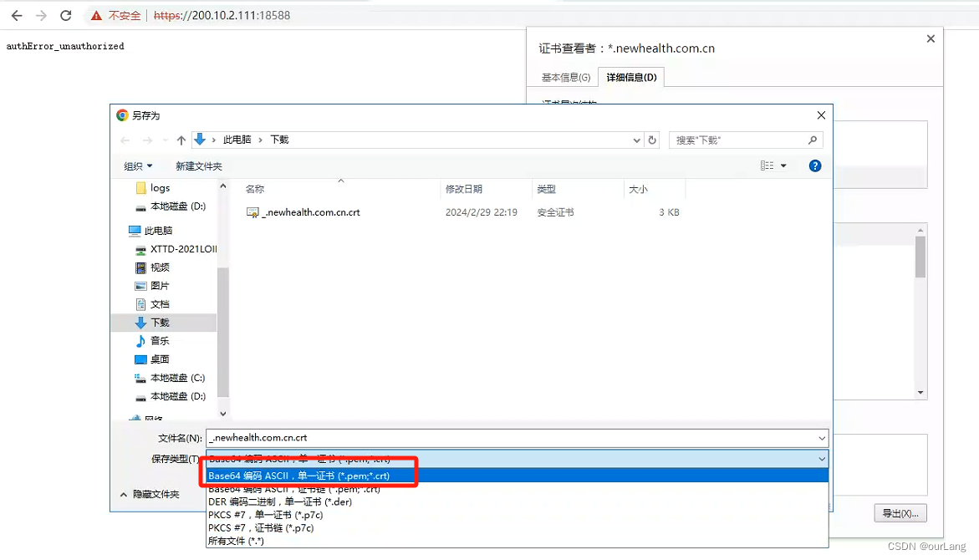Image resolution: width=979 pixels, height=560 pixels.
Task: Change the file view layout icon
Action: click(767, 166)
